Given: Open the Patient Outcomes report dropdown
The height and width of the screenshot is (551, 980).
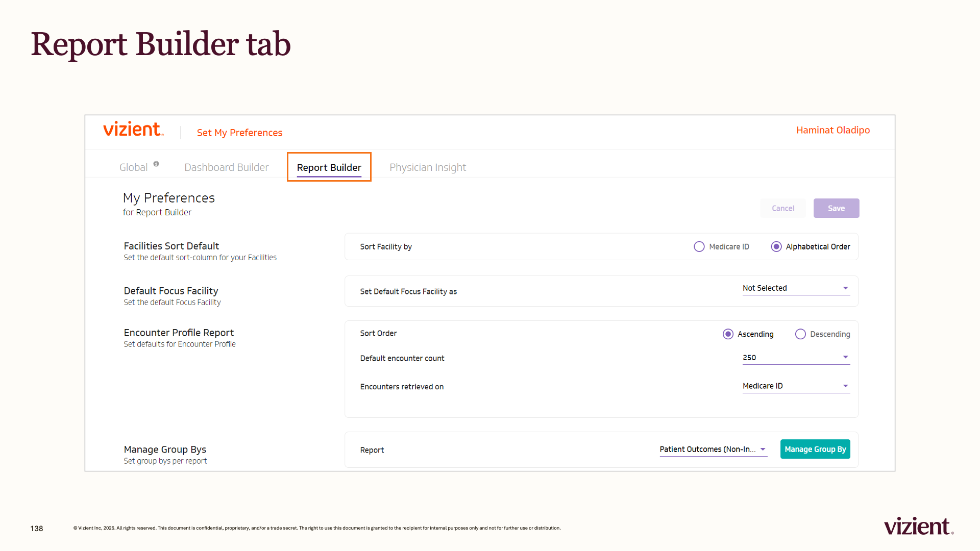Looking at the screenshot, I should pos(714,449).
